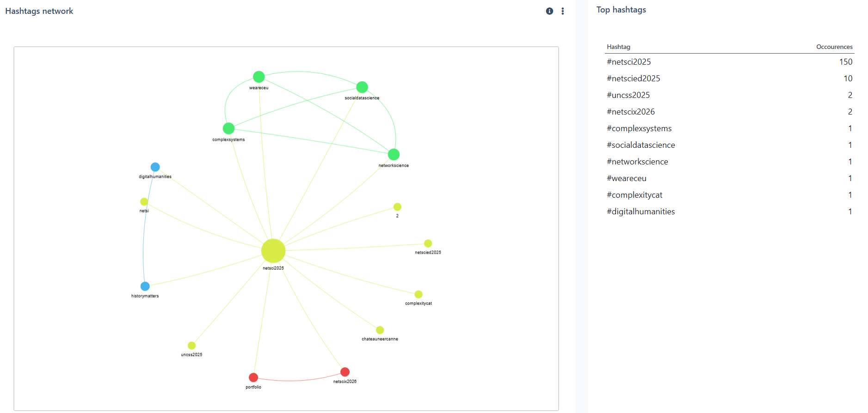The height and width of the screenshot is (413, 868).
Task: Select the large netsci2025 hub node
Action: 273,251
